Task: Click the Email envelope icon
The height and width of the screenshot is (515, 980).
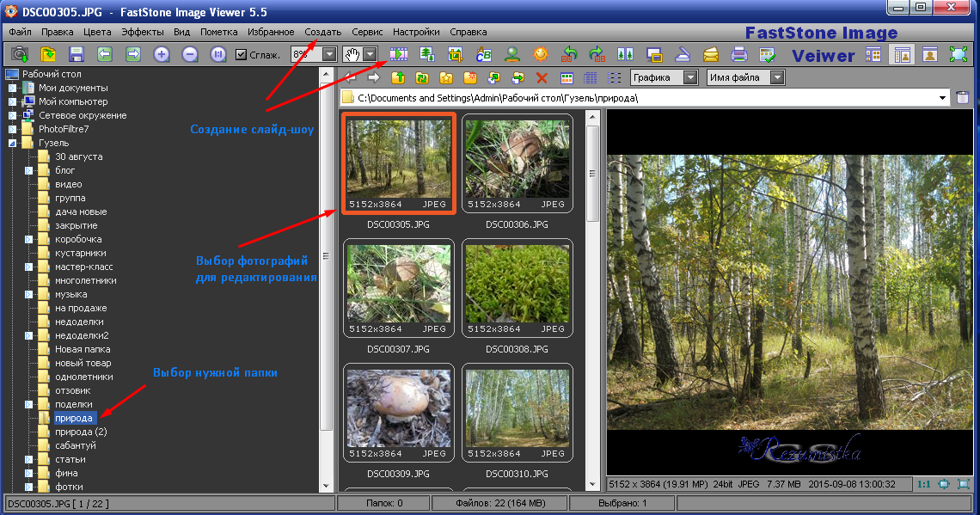Action: 711,55
